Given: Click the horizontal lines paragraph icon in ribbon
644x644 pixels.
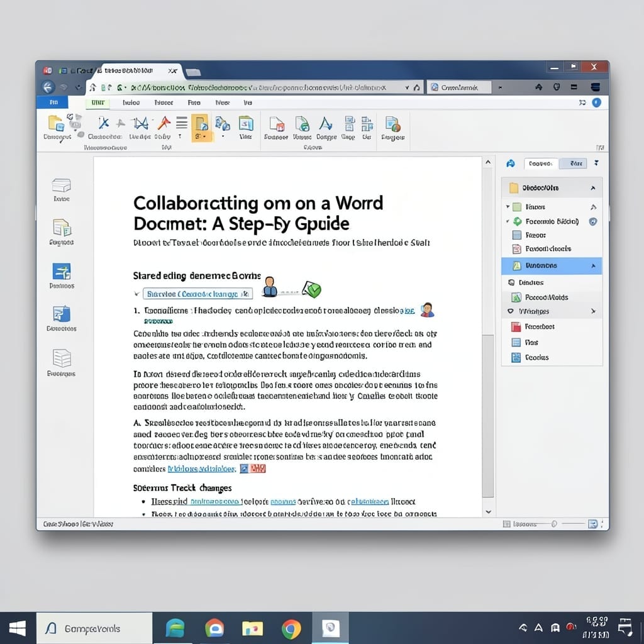Looking at the screenshot, I should point(182,123).
